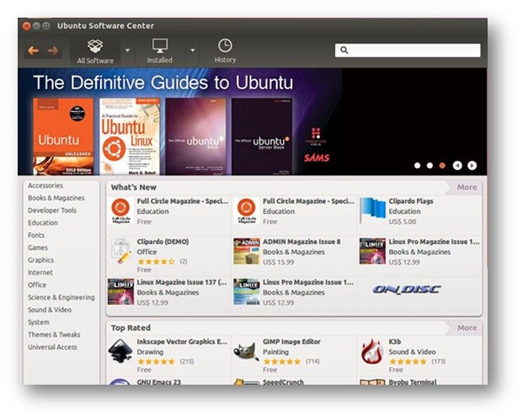This screenshot has height=420, width=523.
Task: Select the second banner page dot
Action: 430,165
